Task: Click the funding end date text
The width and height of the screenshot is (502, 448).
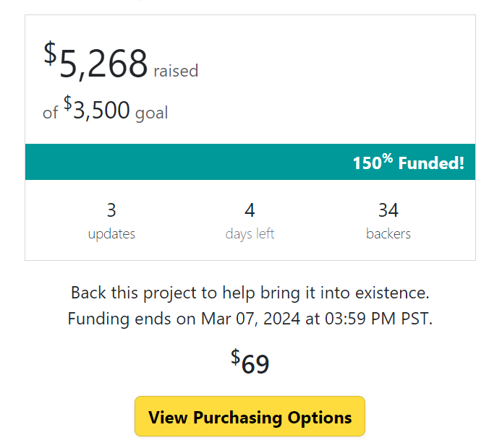Action: [x=250, y=319]
